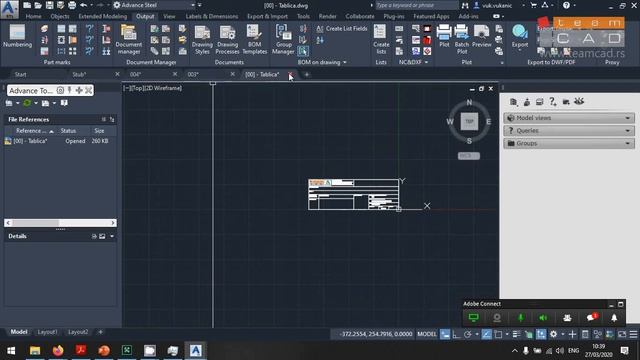Click the search keyword input field
This screenshot has width=640, height=360.
(x=416, y=5)
